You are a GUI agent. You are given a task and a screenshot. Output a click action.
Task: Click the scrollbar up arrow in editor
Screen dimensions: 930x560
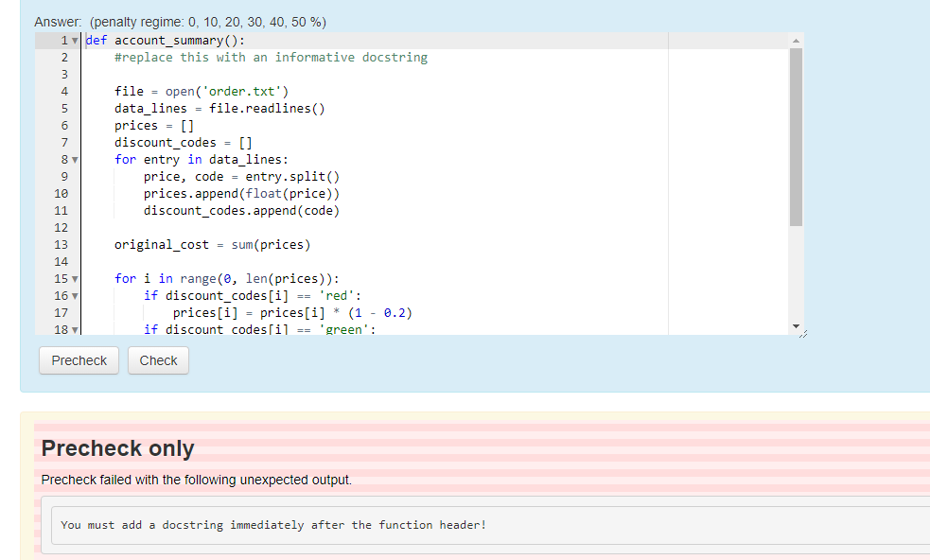[x=796, y=40]
